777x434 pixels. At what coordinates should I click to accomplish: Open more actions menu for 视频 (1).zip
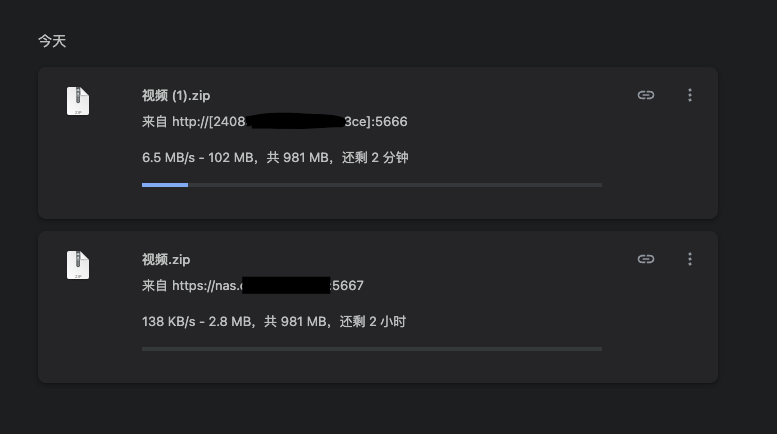[690, 95]
